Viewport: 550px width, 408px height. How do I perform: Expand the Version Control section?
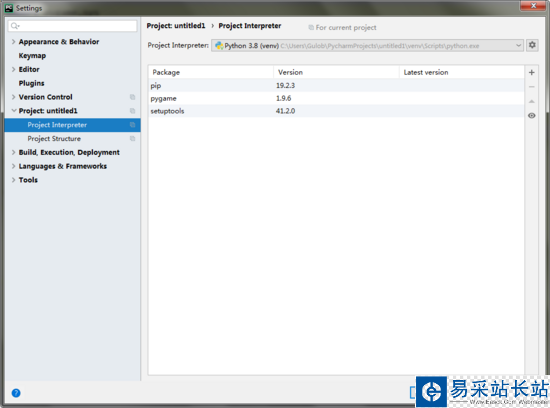(13, 97)
